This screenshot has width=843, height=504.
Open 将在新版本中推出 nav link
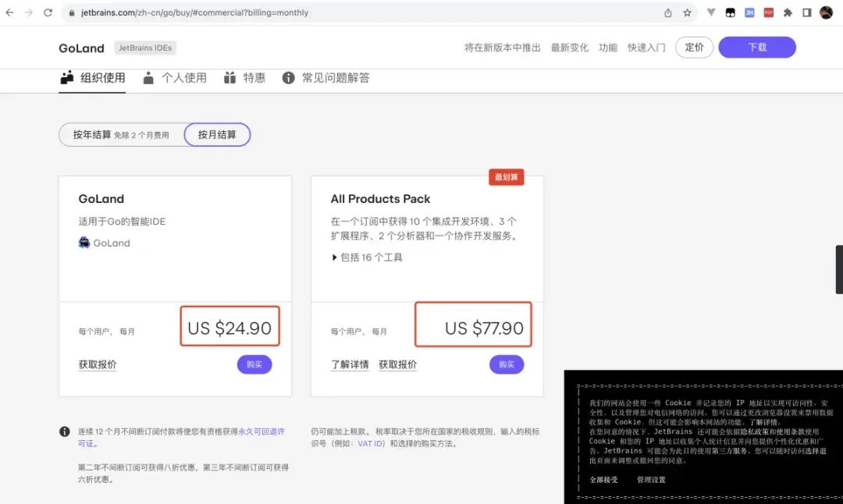click(x=502, y=48)
